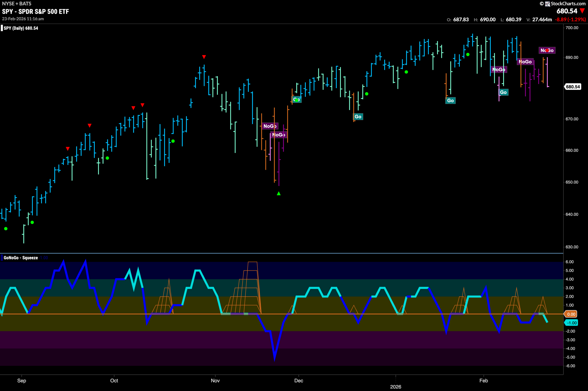Click the low value 680.39
The height and width of the screenshot is (391, 588).
514,20
